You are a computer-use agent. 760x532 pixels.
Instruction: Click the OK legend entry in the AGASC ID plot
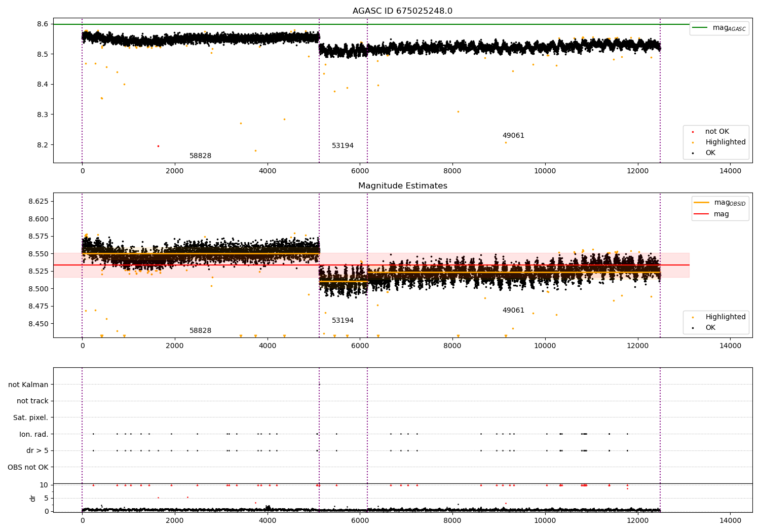pyautogui.click(x=704, y=153)
